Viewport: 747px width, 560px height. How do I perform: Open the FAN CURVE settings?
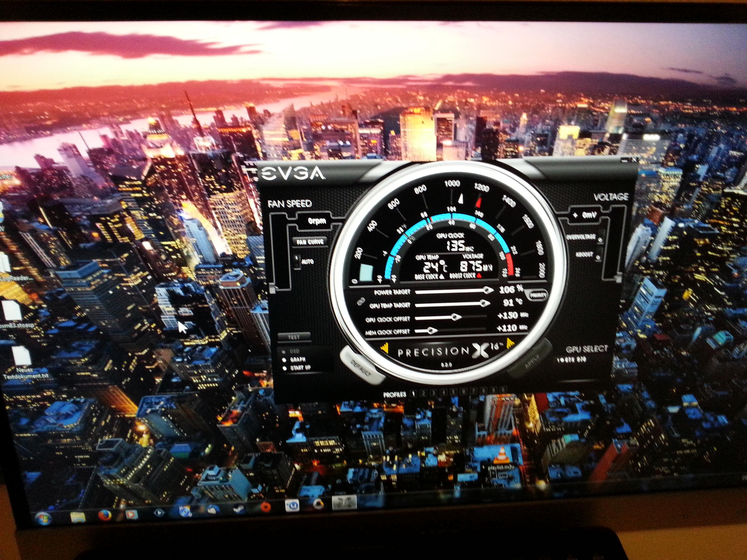pyautogui.click(x=310, y=242)
